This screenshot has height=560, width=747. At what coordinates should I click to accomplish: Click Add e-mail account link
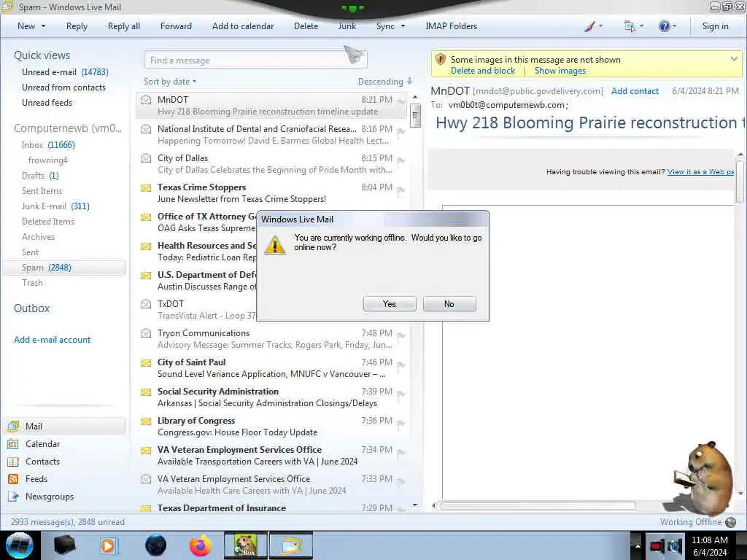click(52, 340)
